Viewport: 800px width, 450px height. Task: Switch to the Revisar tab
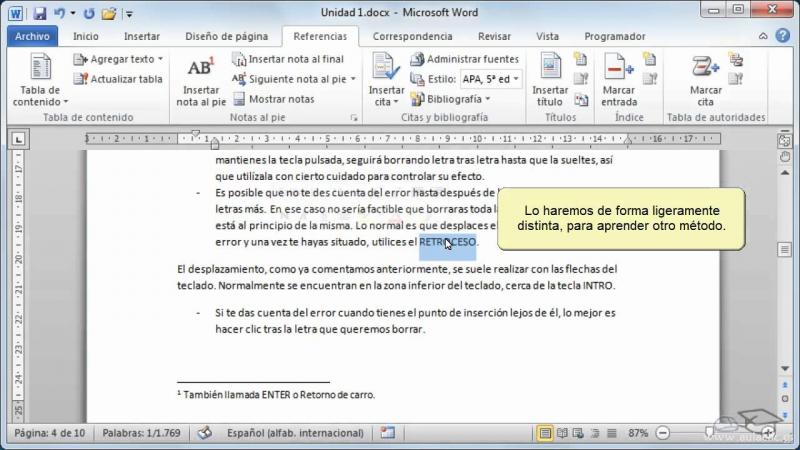[494, 36]
